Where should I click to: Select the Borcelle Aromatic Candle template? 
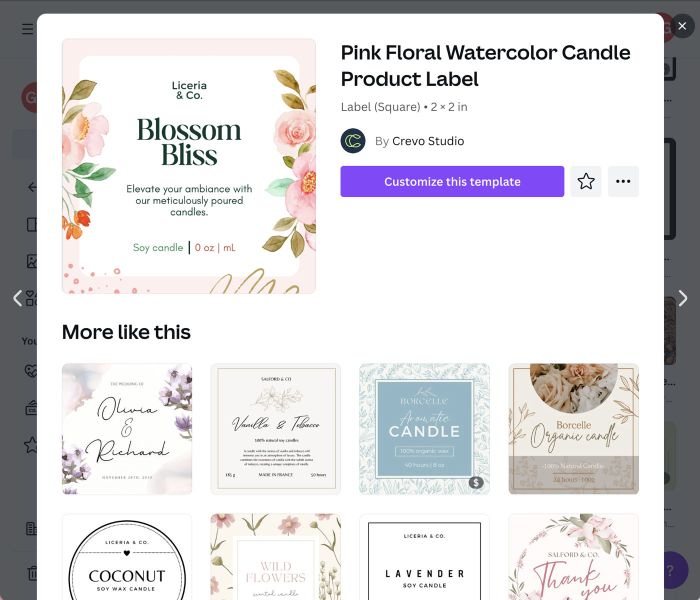pyautogui.click(x=425, y=429)
